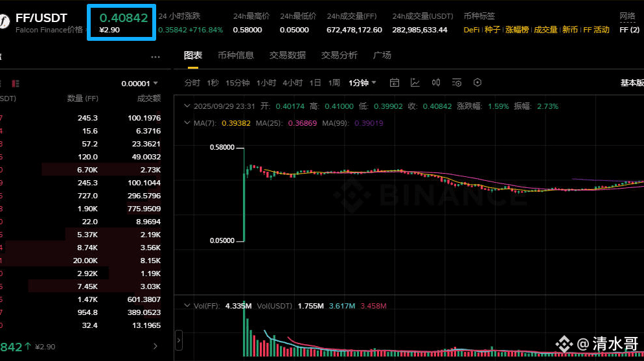
Task: Collapse the Vol(FF) indicator chevron
Action: click(x=187, y=305)
